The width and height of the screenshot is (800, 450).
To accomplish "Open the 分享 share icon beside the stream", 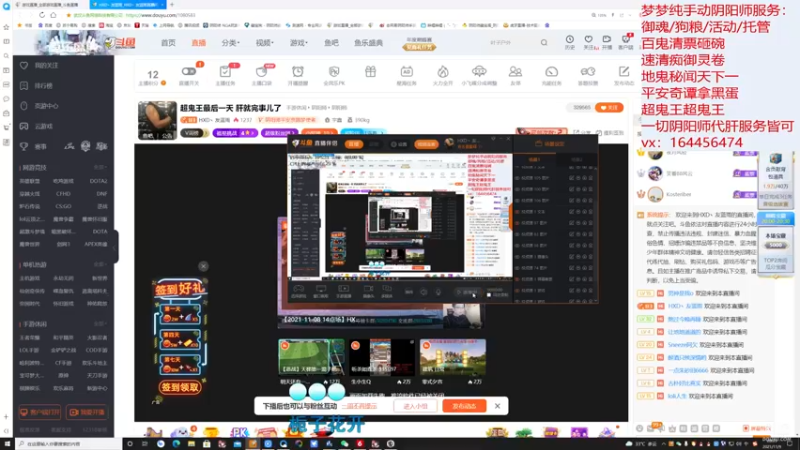I will pyautogui.click(x=581, y=133).
